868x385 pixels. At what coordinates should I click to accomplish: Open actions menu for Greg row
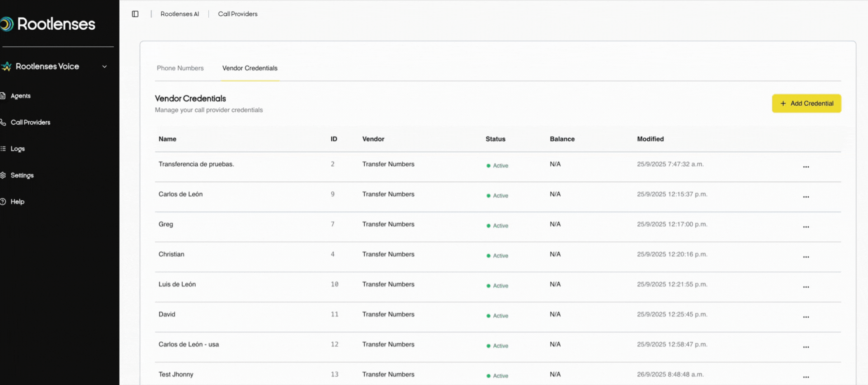[x=806, y=227]
